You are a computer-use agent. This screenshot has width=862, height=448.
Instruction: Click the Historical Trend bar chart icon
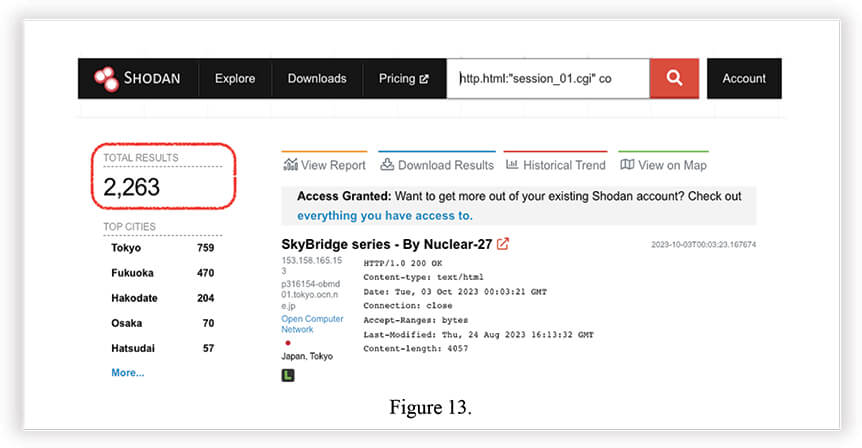tap(512, 164)
